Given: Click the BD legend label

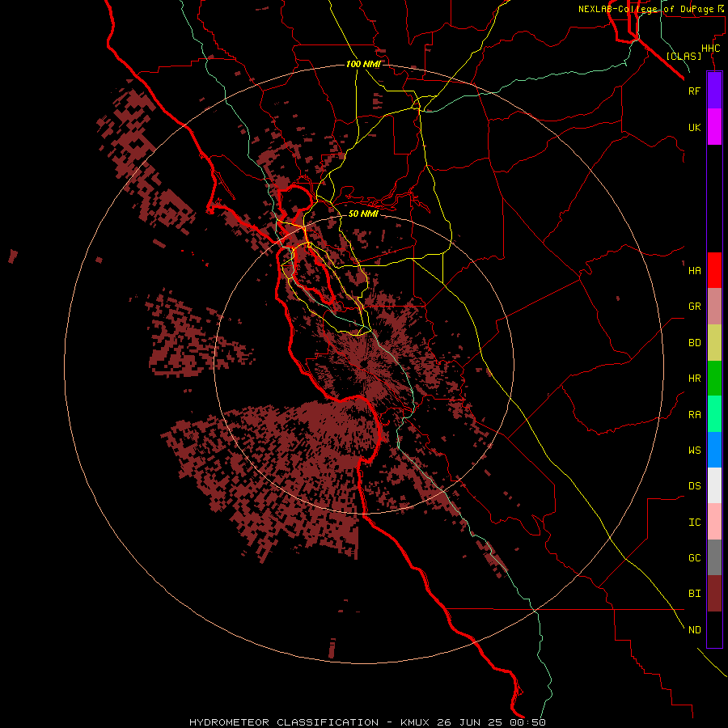Looking at the screenshot, I should pos(694,343).
